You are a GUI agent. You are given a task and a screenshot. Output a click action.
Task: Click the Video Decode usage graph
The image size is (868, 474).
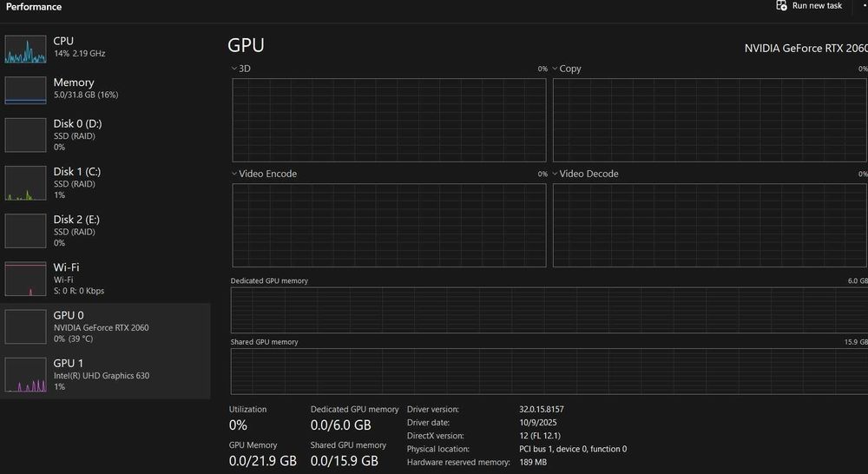pyautogui.click(x=710, y=226)
